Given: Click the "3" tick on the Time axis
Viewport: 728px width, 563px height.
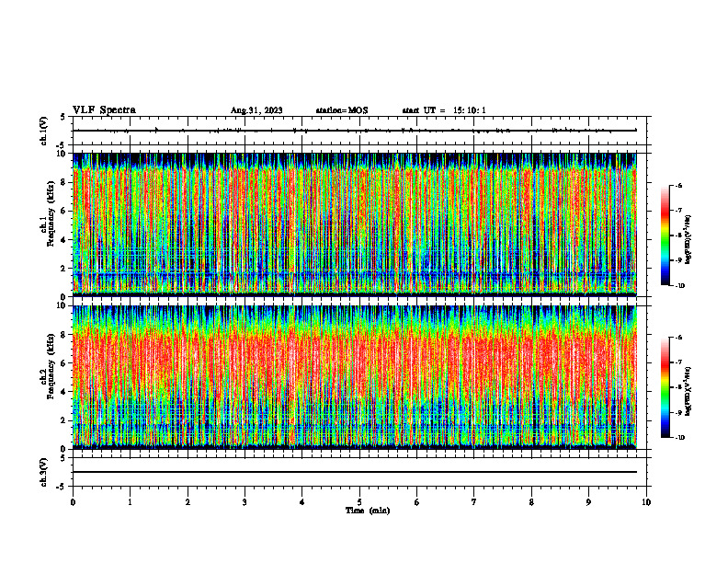Looking at the screenshot, I should tap(245, 502).
